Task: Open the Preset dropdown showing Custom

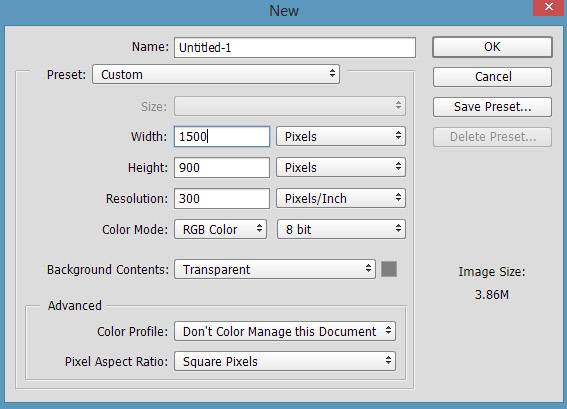Action: click(216, 74)
